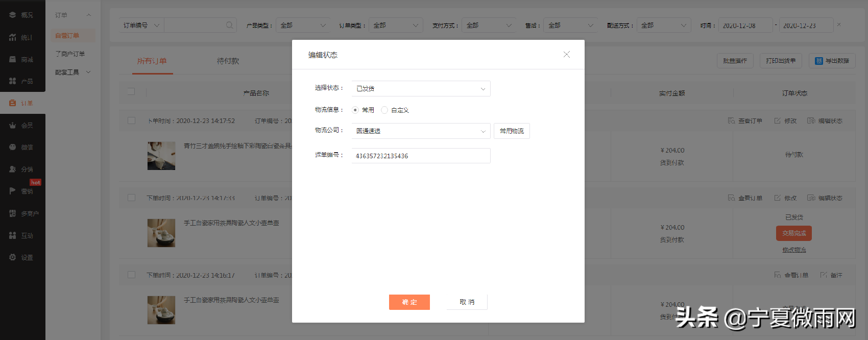Click 编辑状态 icon for the 14:17:52 order
This screenshot has height=340, width=868.
pyautogui.click(x=811, y=121)
